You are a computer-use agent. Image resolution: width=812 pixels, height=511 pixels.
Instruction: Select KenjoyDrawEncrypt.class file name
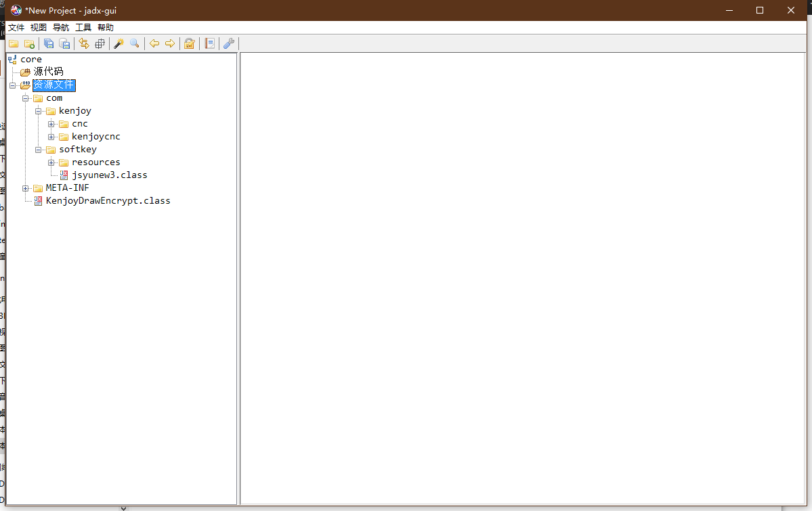(x=108, y=201)
